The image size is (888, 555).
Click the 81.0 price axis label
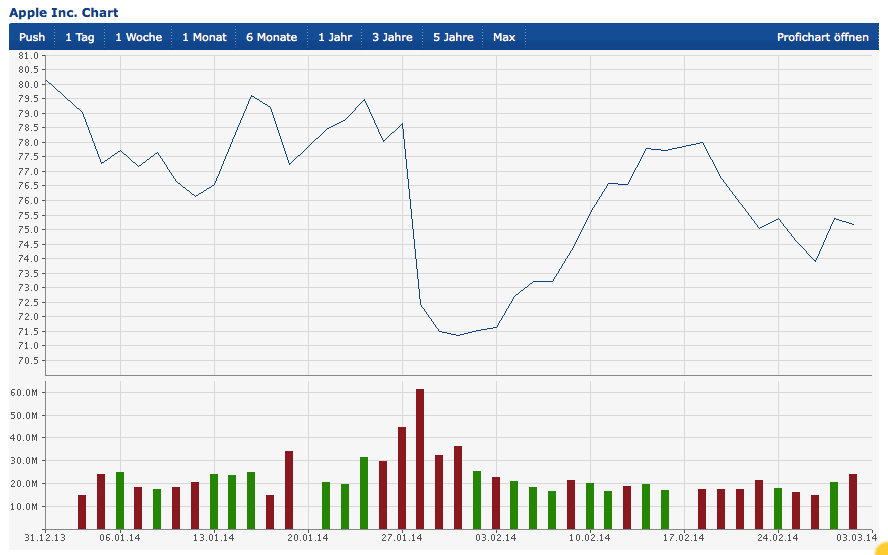tap(28, 56)
